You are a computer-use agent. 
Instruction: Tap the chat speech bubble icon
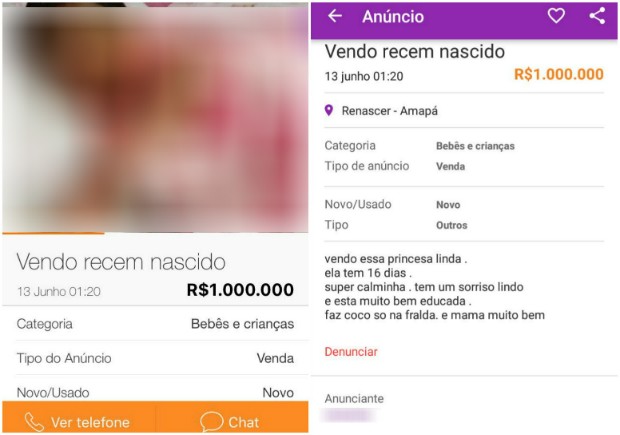tap(212, 422)
